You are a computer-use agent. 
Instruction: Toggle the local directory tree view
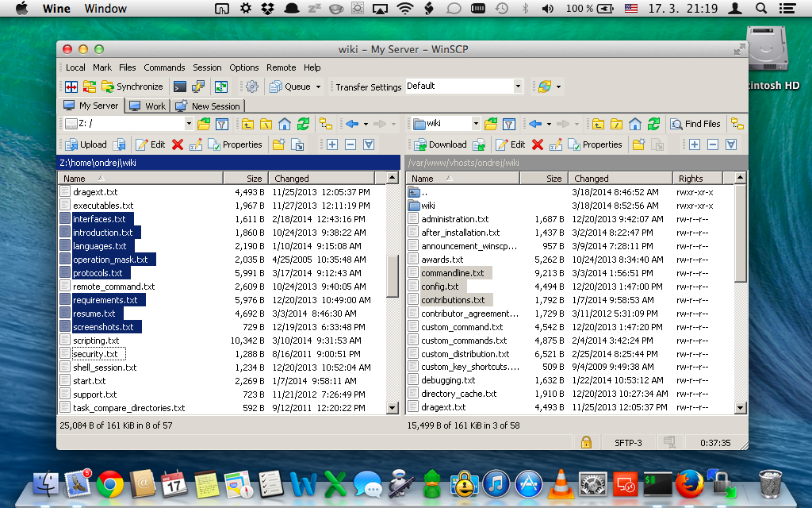click(325, 124)
